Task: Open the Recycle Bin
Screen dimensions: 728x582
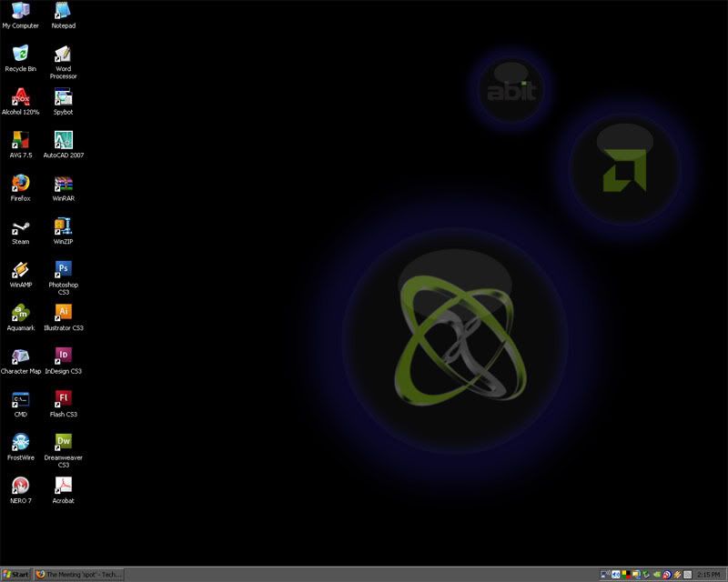Action: [20, 58]
